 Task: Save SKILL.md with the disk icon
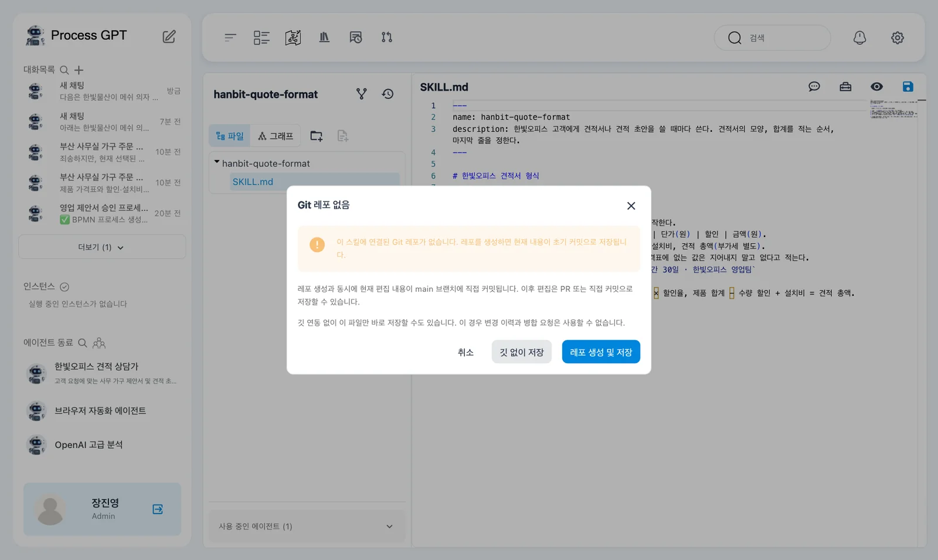coord(908,87)
